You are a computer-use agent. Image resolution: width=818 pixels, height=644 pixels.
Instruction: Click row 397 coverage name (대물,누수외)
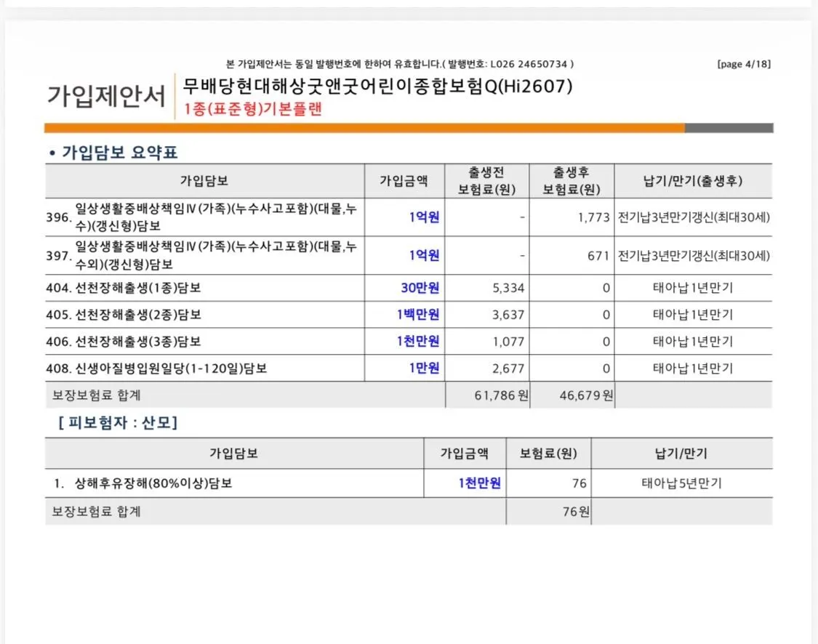click(215, 256)
